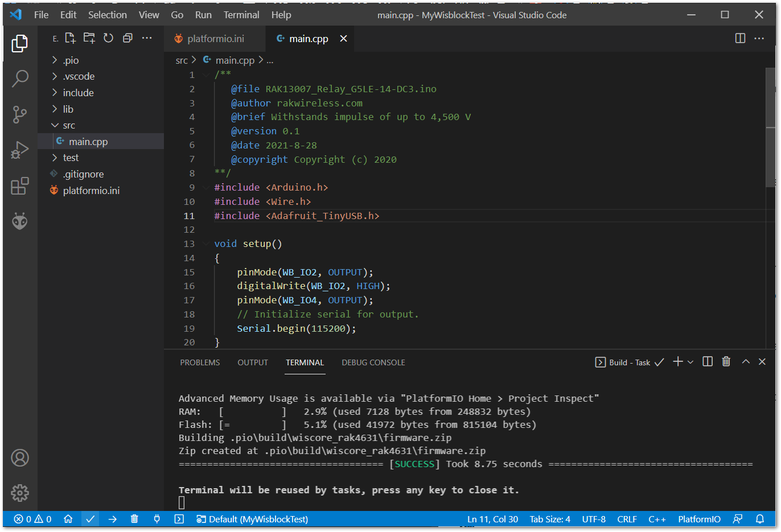Open notifications bell in status bar
The width and height of the screenshot is (781, 532).
click(x=760, y=519)
